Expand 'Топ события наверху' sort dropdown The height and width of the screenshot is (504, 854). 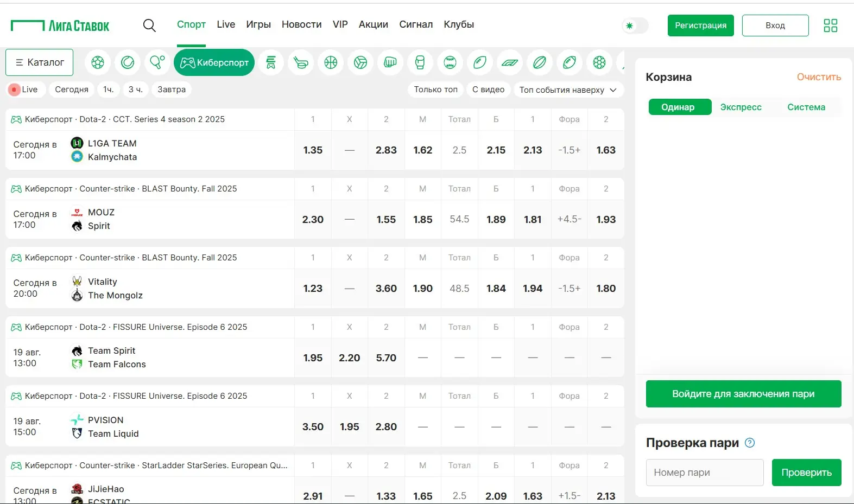(567, 90)
